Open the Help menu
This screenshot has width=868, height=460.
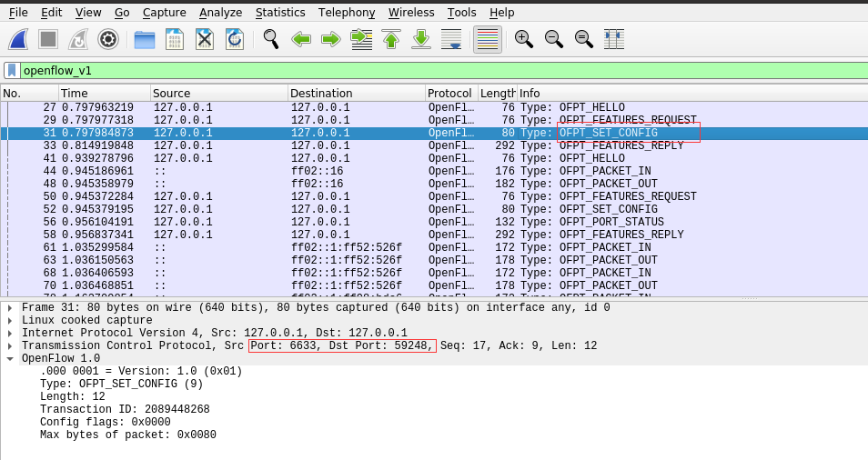click(x=501, y=12)
